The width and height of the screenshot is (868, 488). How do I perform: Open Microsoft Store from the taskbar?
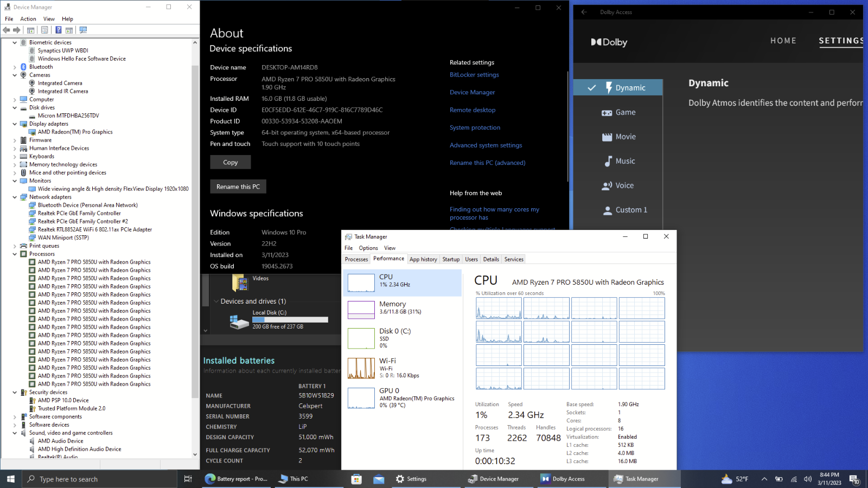[356, 479]
